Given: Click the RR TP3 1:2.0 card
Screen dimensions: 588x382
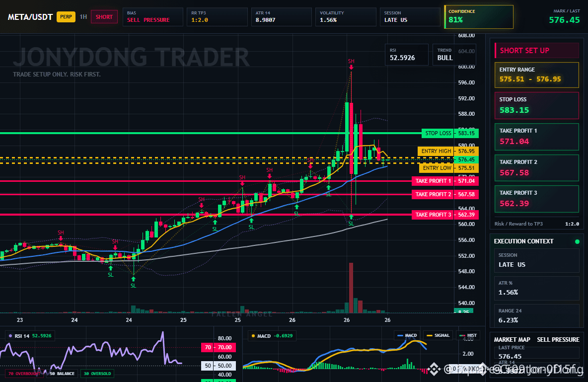Looking at the screenshot, I should pos(217,17).
